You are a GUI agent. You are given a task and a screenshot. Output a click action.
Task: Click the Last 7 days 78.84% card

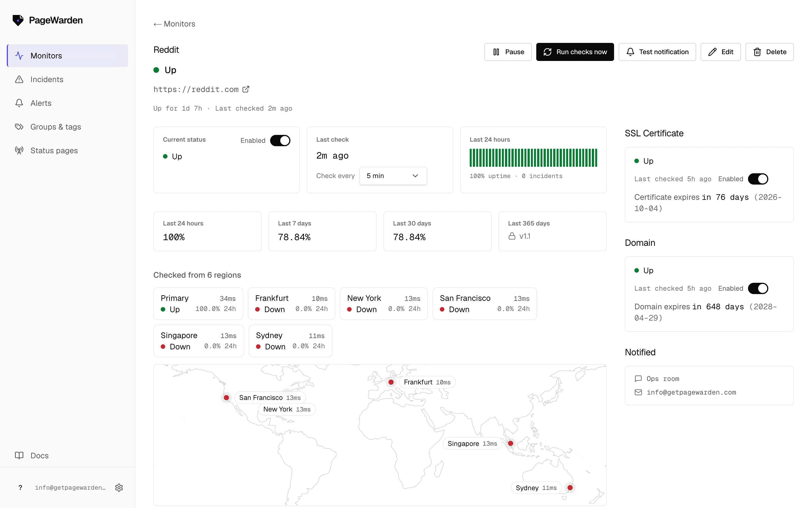[x=322, y=231]
